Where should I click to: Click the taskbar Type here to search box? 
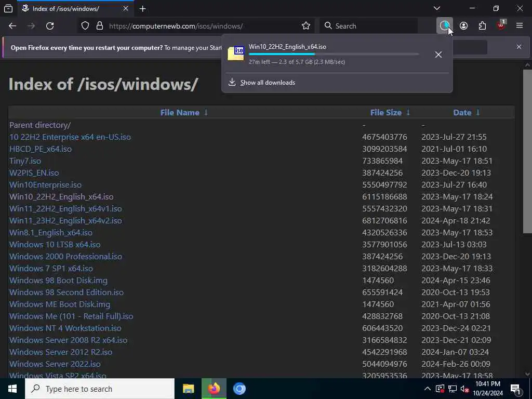tap(100, 389)
